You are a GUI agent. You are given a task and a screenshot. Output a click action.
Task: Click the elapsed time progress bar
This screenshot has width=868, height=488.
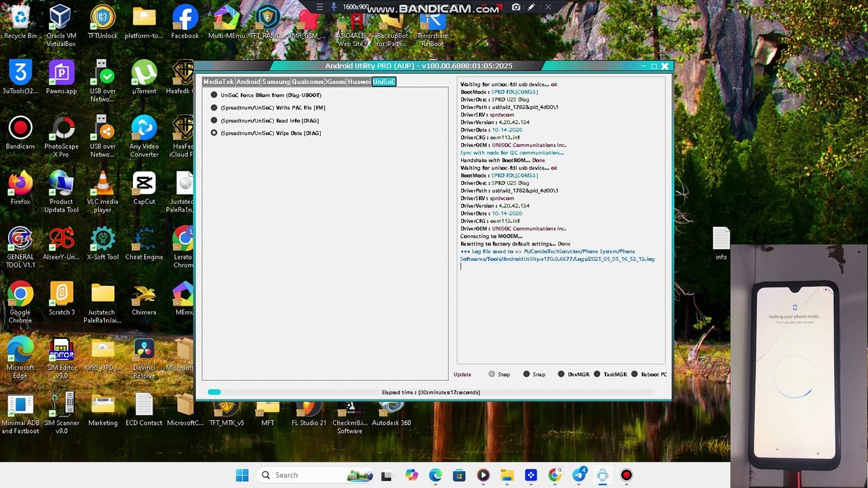[x=431, y=392]
